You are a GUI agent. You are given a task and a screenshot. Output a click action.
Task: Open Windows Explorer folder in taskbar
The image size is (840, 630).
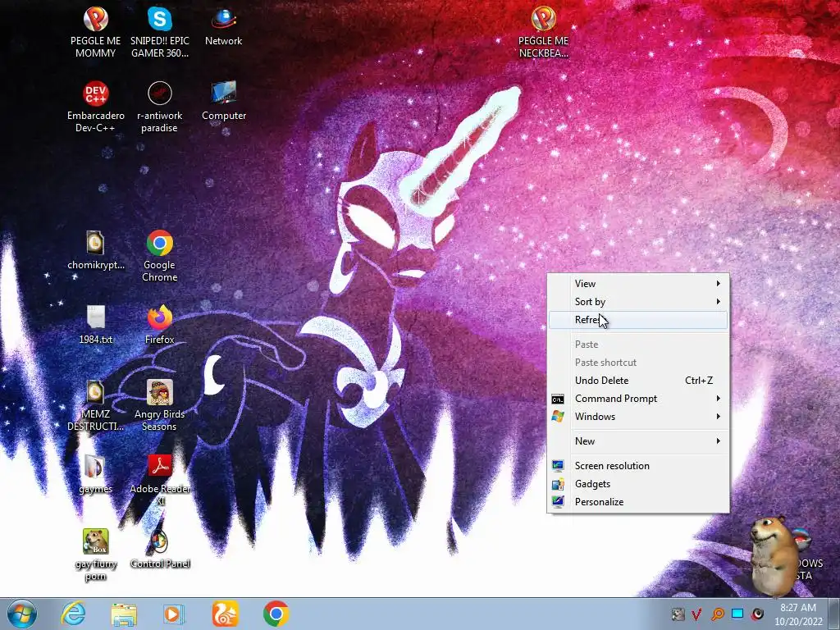pyautogui.click(x=124, y=614)
